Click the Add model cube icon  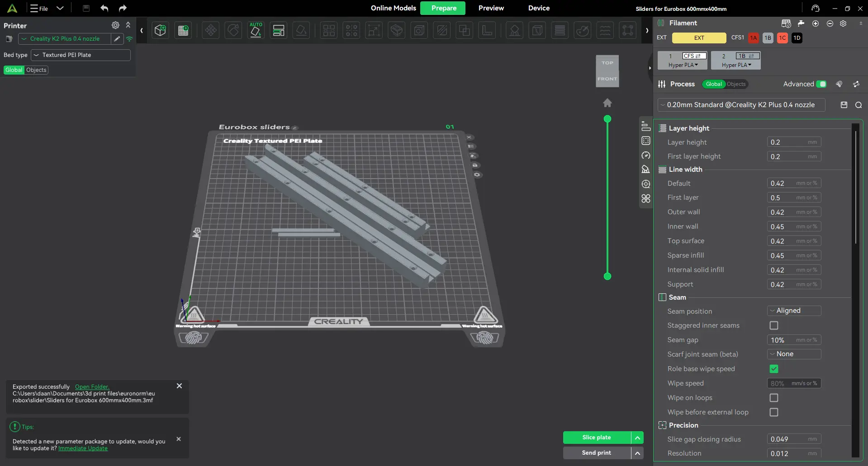click(160, 30)
